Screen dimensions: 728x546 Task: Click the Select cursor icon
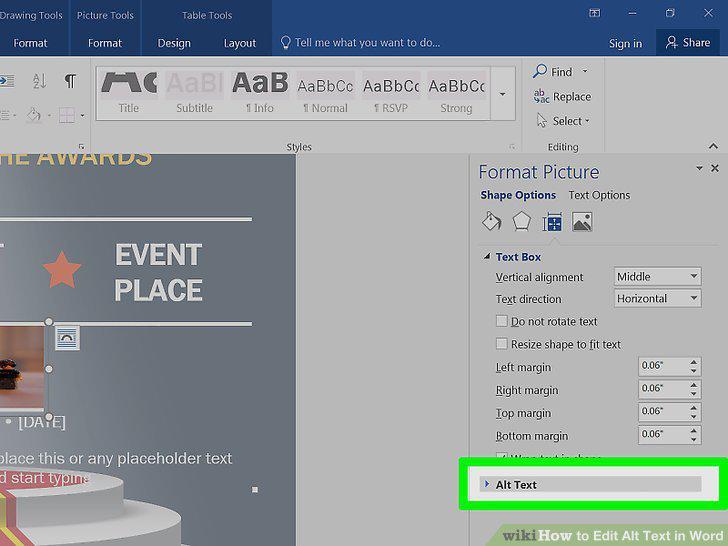pos(541,120)
